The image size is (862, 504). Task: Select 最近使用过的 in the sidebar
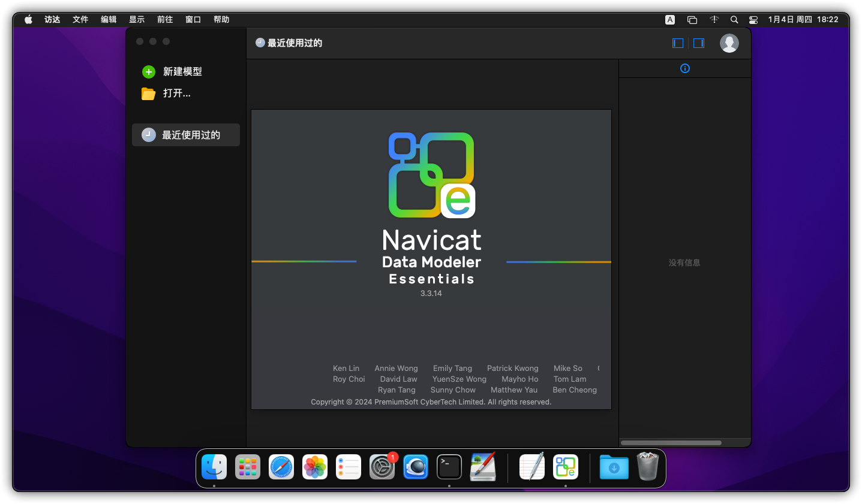coord(186,135)
